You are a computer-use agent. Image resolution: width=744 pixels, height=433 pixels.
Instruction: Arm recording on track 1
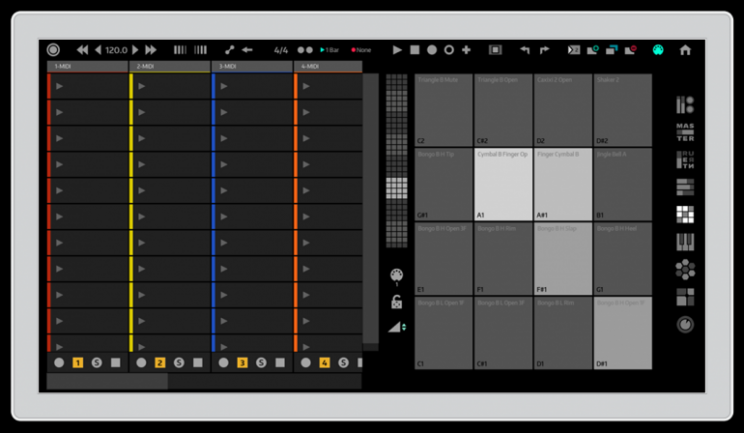tap(59, 362)
